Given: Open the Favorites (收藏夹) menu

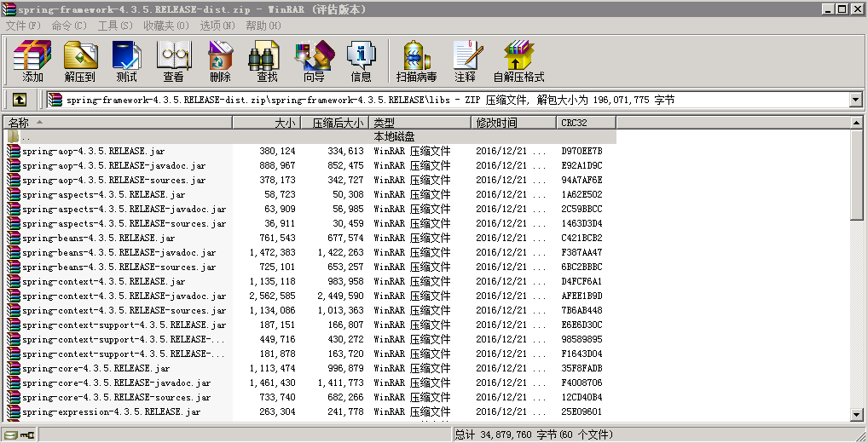Looking at the screenshot, I should (166, 26).
